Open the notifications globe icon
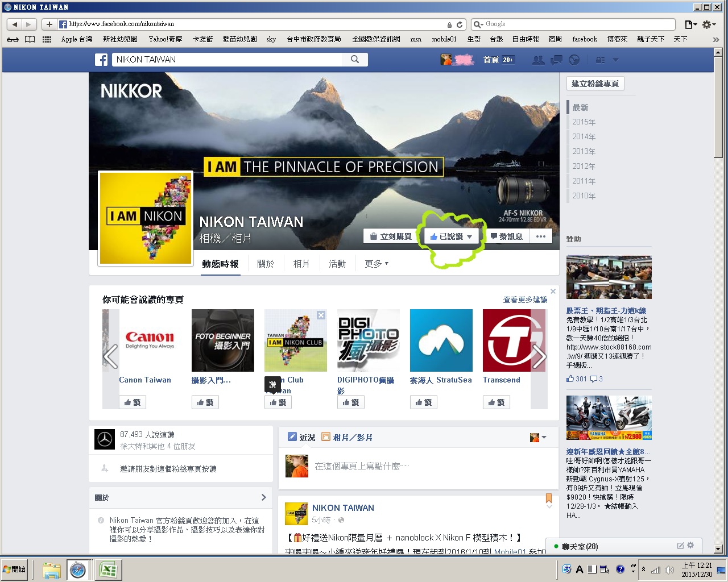This screenshot has width=728, height=582. click(574, 60)
